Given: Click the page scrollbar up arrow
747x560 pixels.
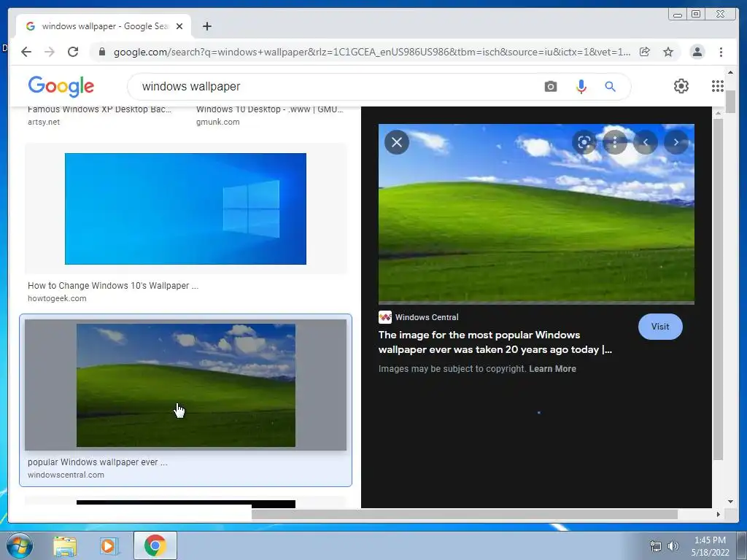Looking at the screenshot, I should pyautogui.click(x=730, y=72).
